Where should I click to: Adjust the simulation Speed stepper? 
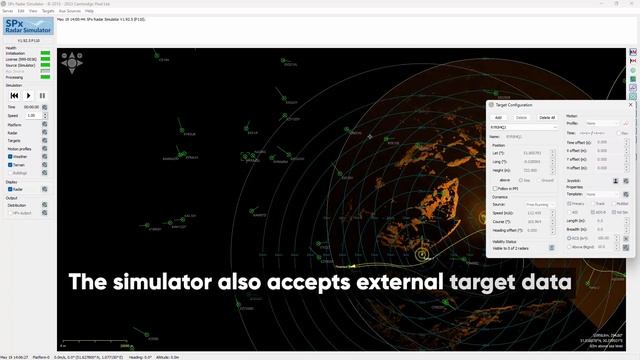pyautogui.click(x=45, y=116)
